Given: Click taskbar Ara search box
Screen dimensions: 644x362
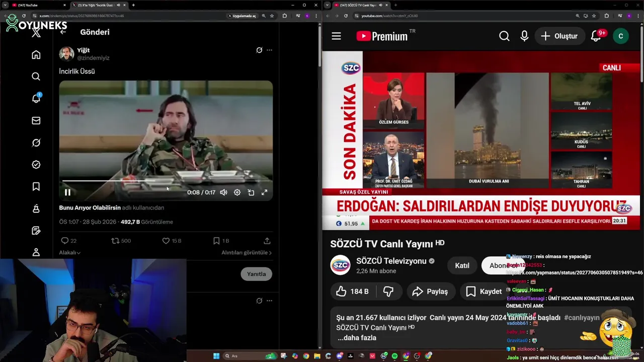Looking at the screenshot, I should [251, 356].
